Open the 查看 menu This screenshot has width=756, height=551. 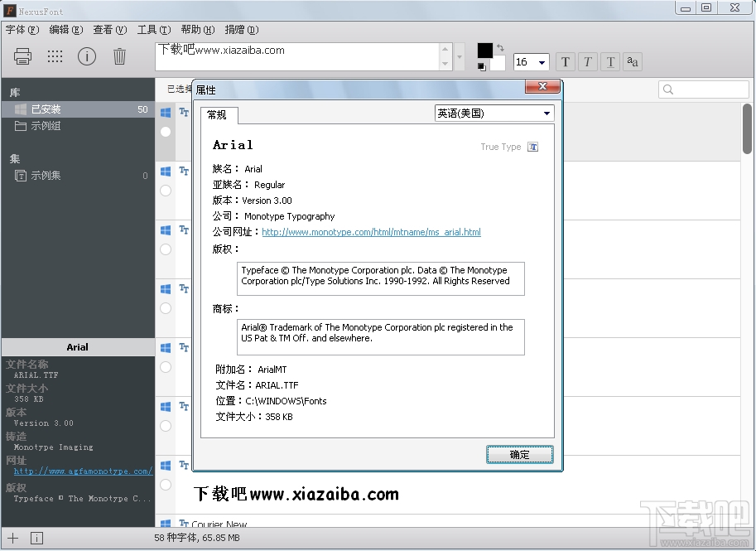(x=110, y=30)
